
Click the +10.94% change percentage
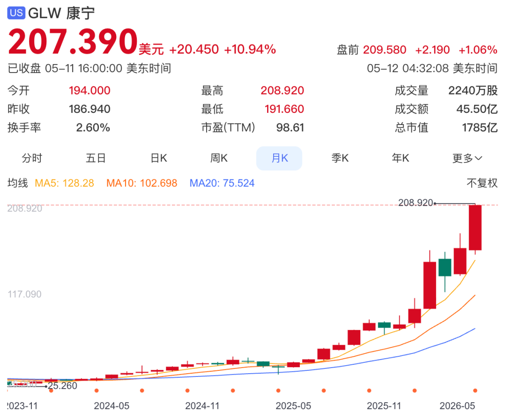pyautogui.click(x=250, y=49)
